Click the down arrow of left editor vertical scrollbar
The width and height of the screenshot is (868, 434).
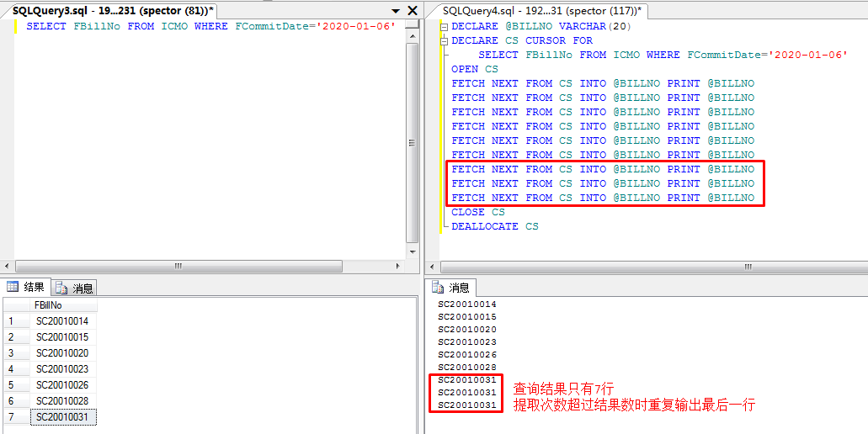(x=413, y=251)
